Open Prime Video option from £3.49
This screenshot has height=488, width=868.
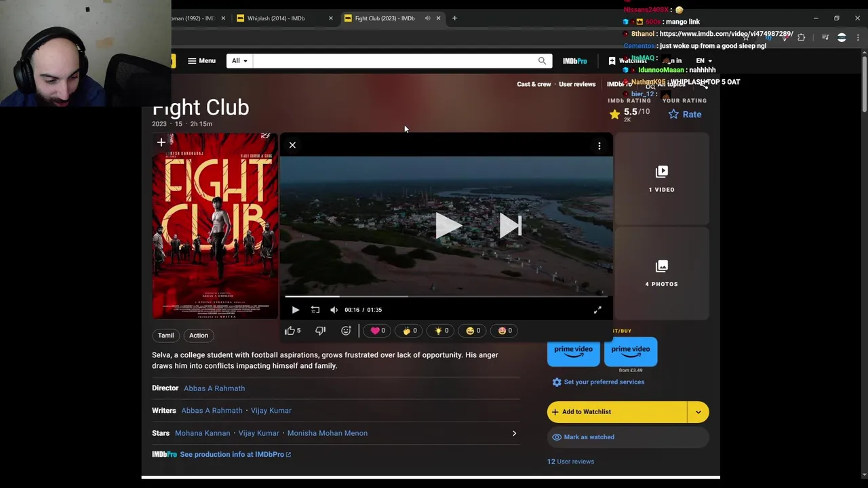coord(631,352)
